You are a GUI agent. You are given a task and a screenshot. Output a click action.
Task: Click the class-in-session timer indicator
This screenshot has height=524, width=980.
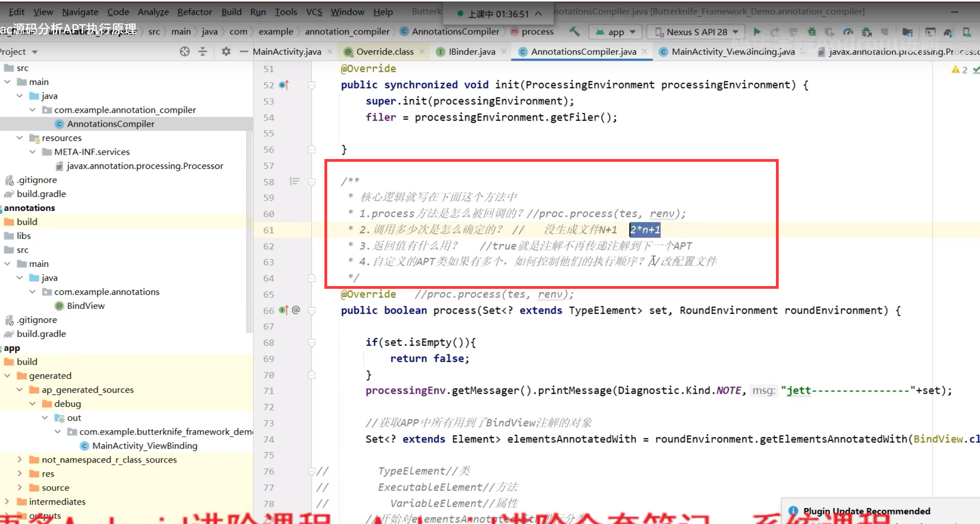point(498,14)
